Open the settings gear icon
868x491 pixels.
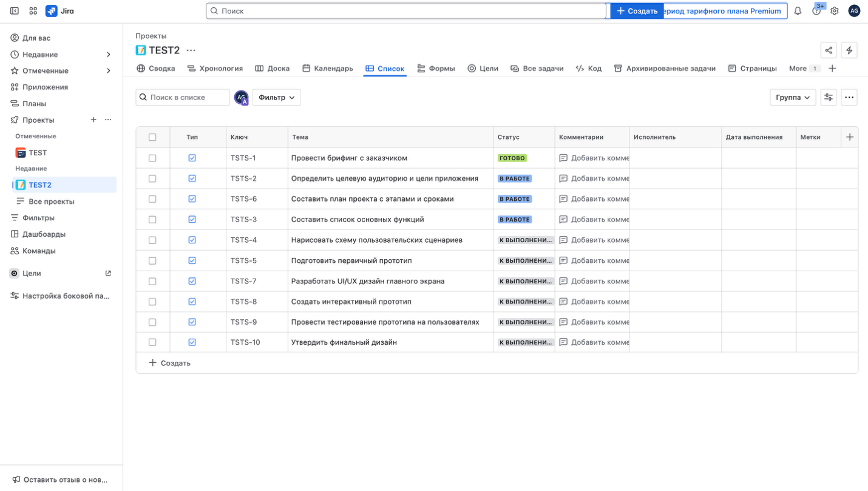pyautogui.click(x=835, y=11)
